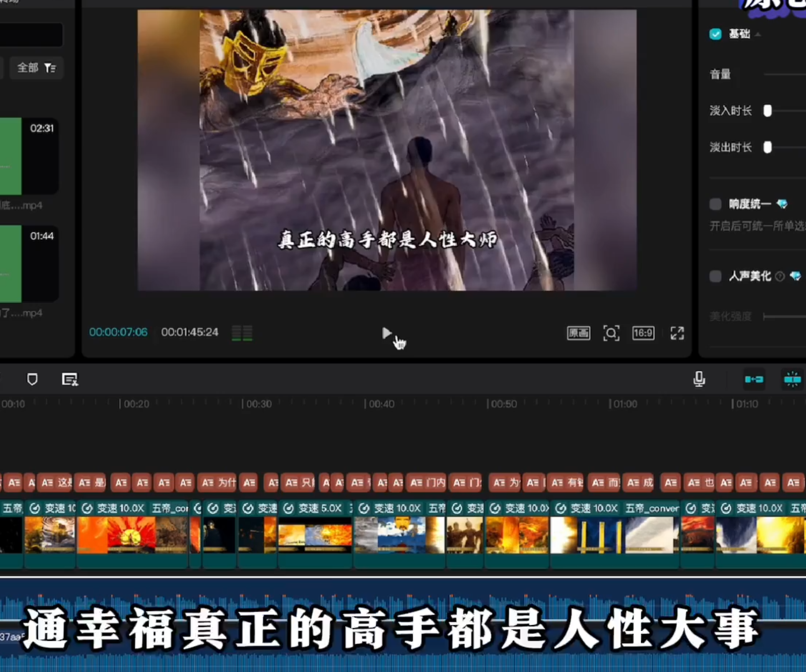
Task: Click the subtitle list edit icon
Action: (x=69, y=379)
